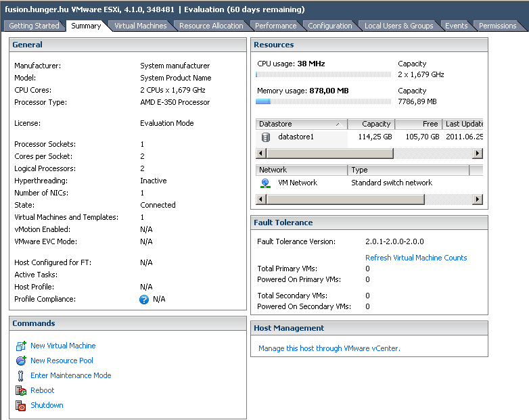The height and width of the screenshot is (420, 529).
Task: Click the New Virtual Machine link
Action: (63, 346)
